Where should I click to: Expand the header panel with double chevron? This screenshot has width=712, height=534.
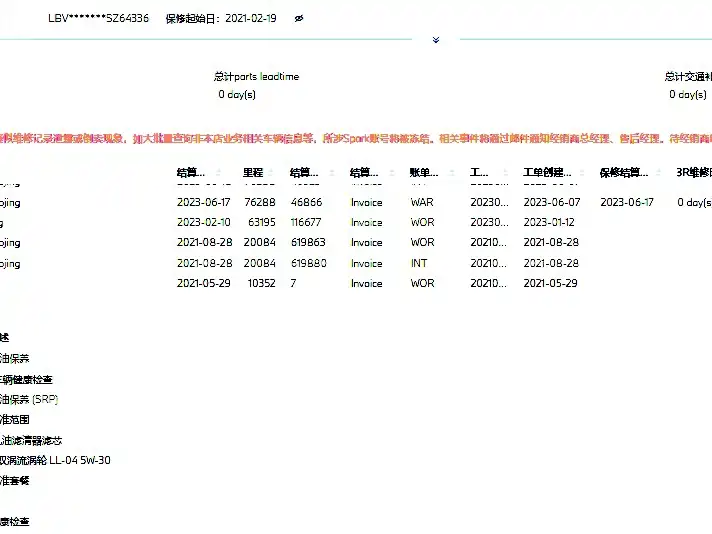click(x=436, y=40)
